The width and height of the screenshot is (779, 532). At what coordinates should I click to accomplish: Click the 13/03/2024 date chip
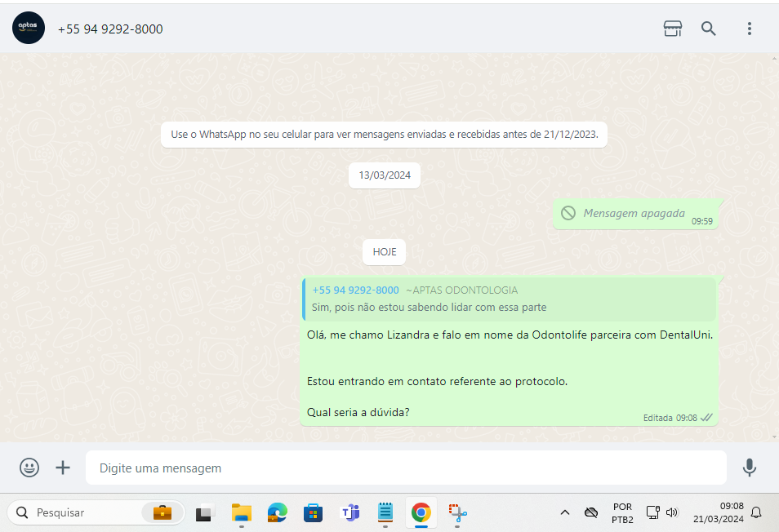pos(385,175)
